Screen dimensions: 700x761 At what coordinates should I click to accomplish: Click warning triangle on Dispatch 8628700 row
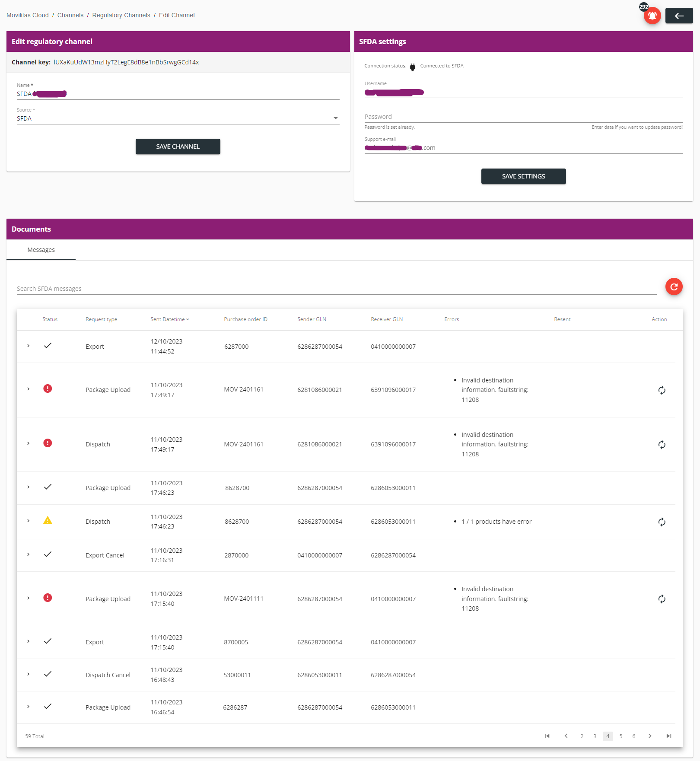(48, 520)
